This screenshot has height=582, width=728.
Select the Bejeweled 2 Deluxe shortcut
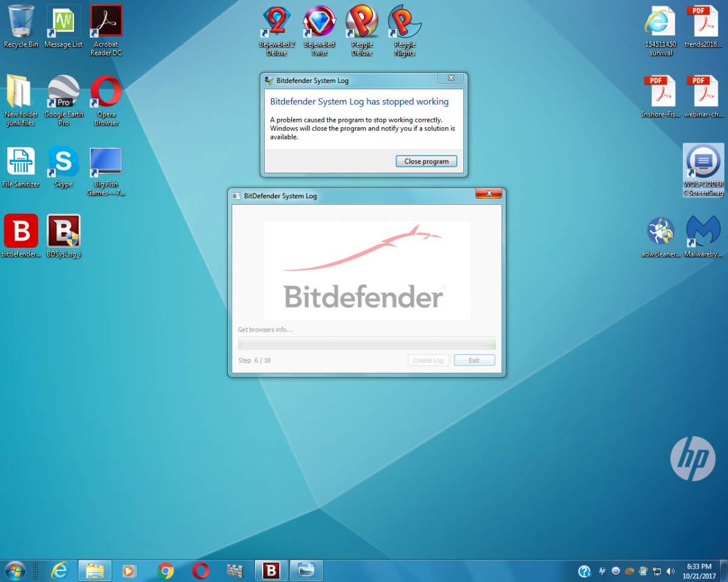click(277, 30)
